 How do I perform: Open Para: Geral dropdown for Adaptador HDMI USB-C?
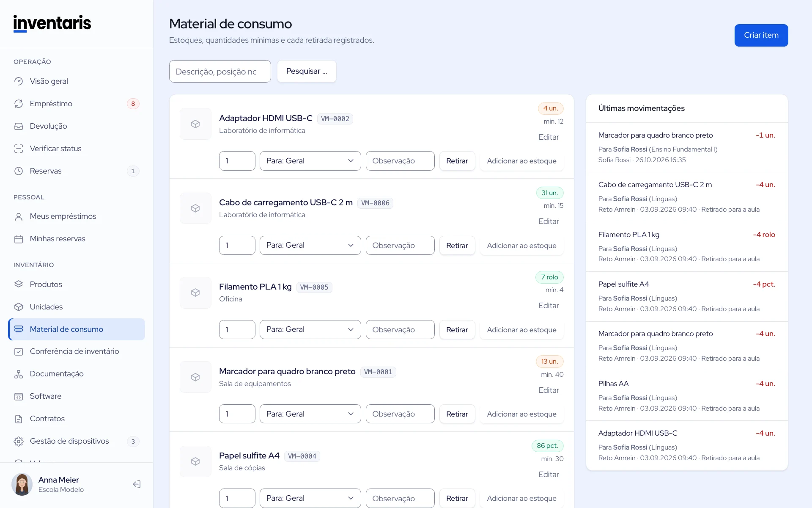[310, 161]
